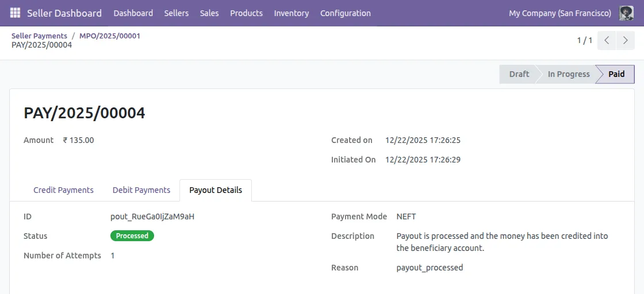Image resolution: width=644 pixels, height=294 pixels.
Task: Open the Inventory menu
Action: [x=292, y=13]
